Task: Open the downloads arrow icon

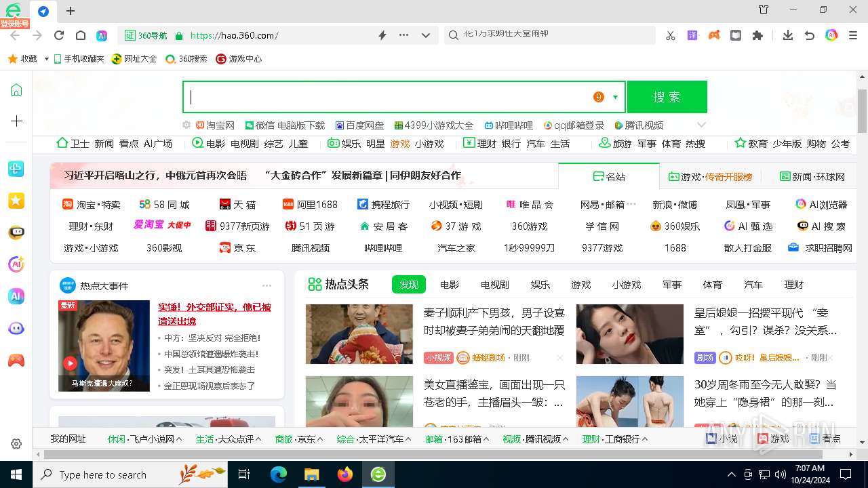Action: (x=788, y=35)
